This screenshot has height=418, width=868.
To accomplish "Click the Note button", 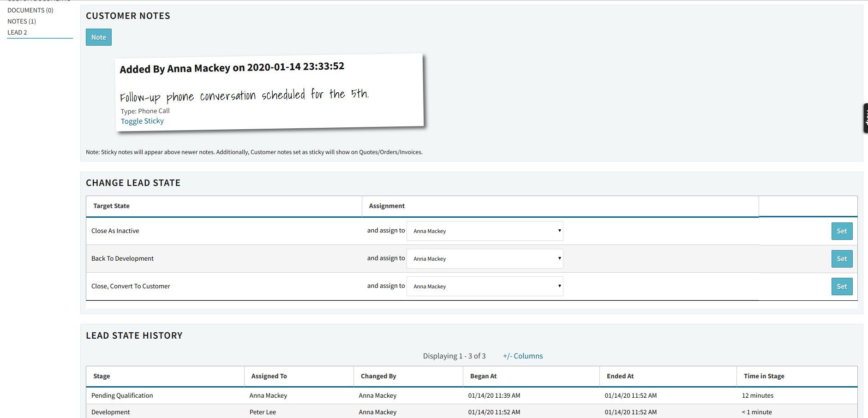I will pyautogui.click(x=98, y=37).
